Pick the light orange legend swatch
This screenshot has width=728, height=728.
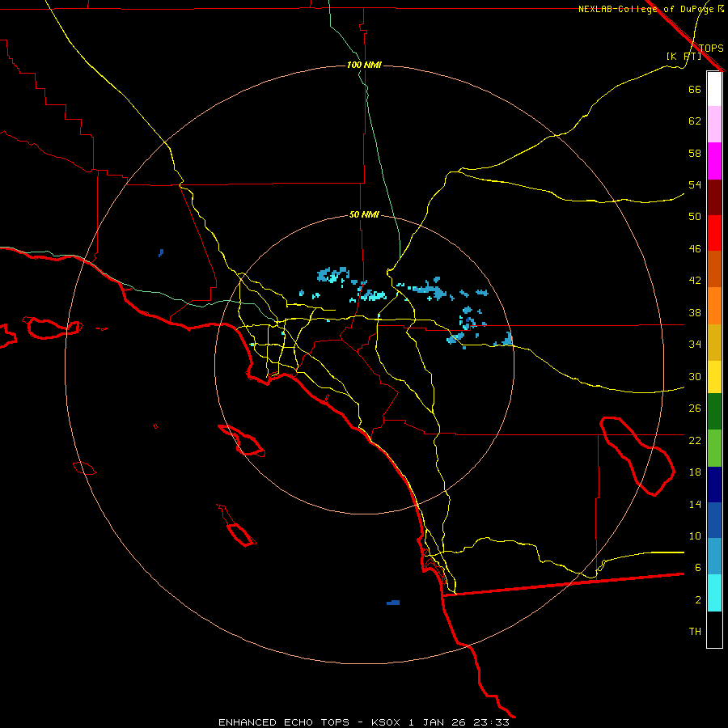(x=714, y=306)
